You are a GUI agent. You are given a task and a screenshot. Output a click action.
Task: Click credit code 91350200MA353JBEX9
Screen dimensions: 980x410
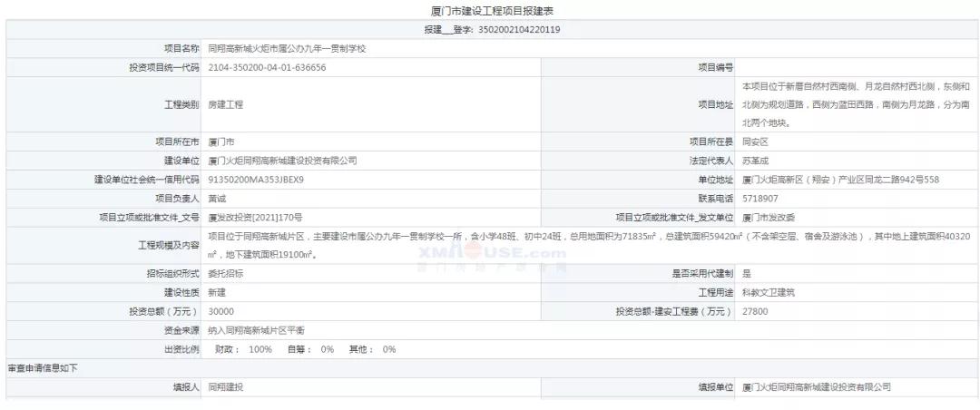pyautogui.click(x=256, y=180)
